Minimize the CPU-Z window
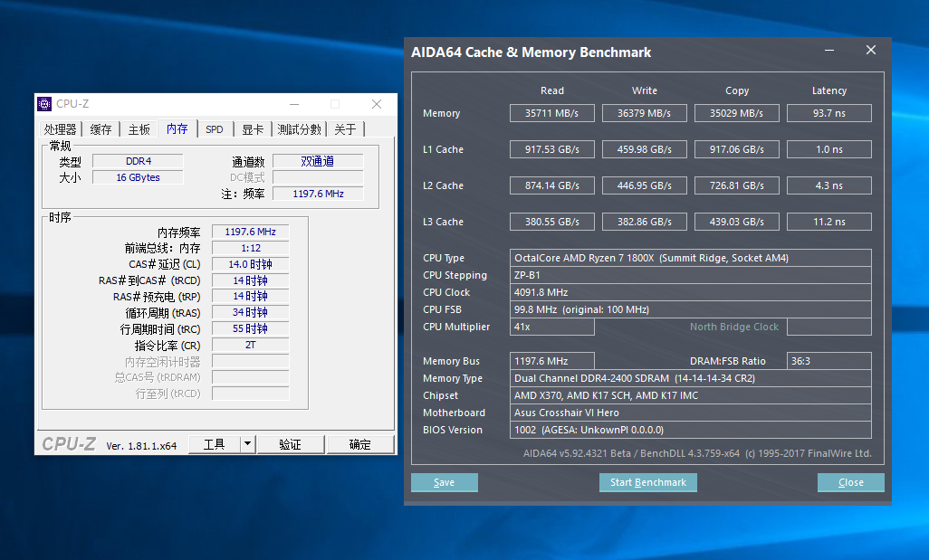This screenshot has width=929, height=560. pyautogui.click(x=294, y=104)
